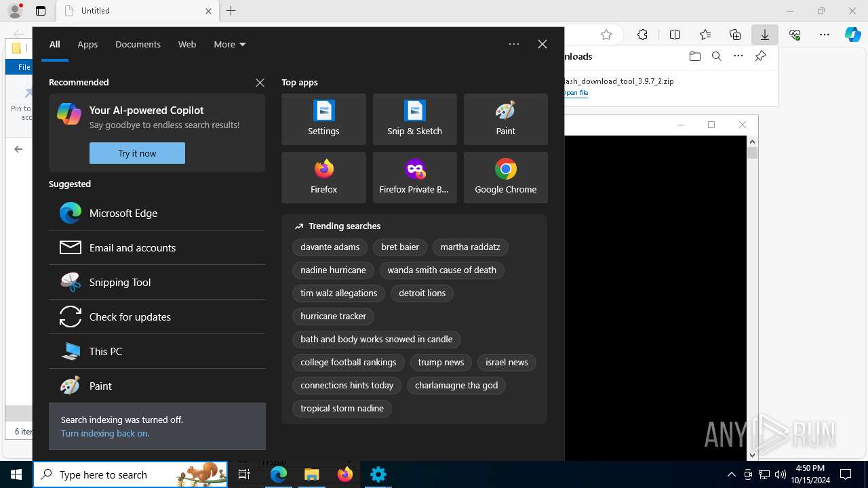Click Turn indexing back on link
The width and height of the screenshot is (868, 488).
pos(105,433)
